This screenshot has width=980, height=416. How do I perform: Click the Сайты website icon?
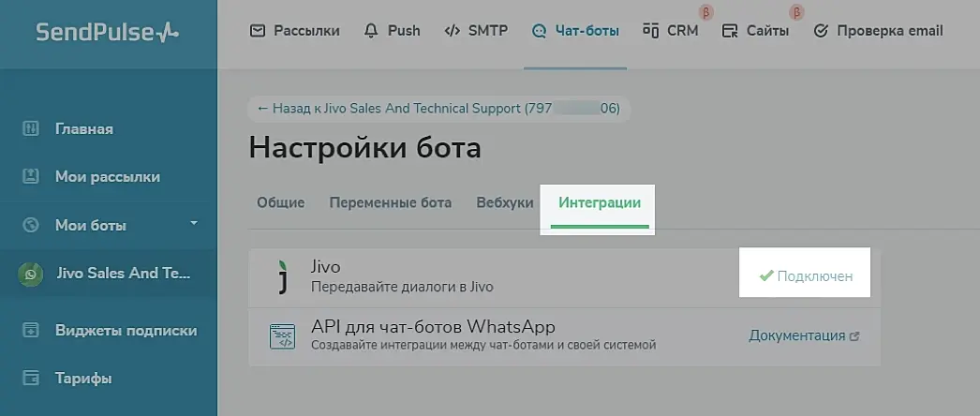(x=729, y=31)
